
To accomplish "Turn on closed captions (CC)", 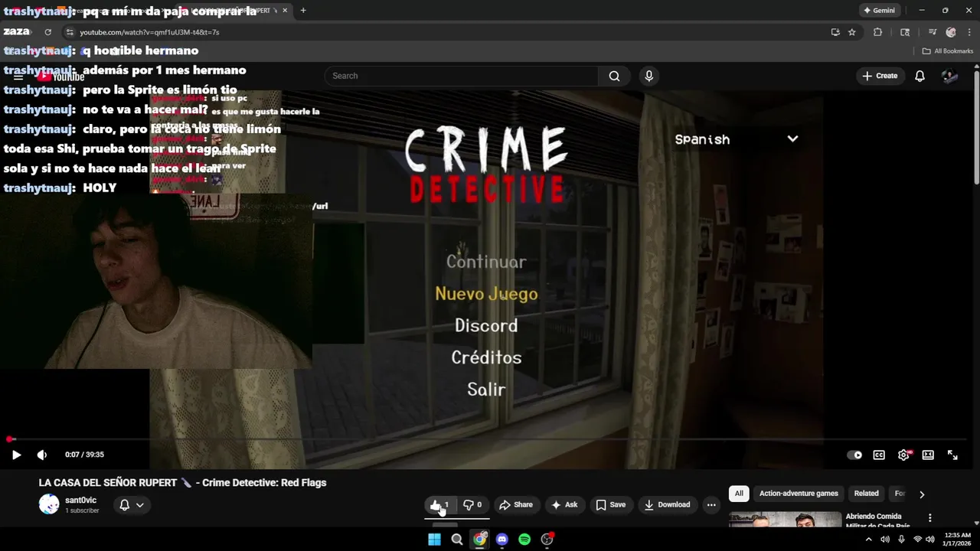I will [879, 455].
